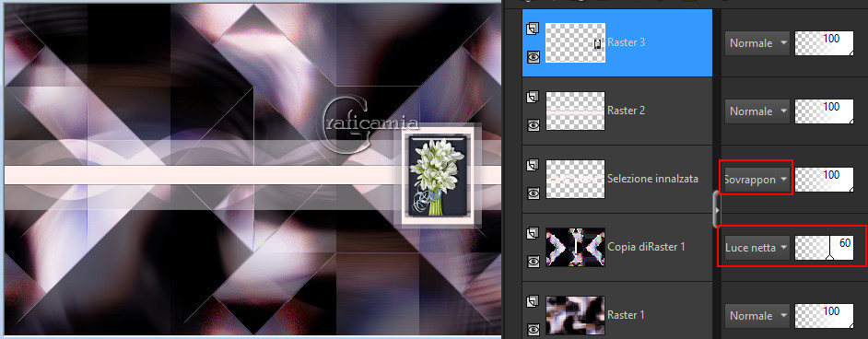The width and height of the screenshot is (868, 339).
Task: Click the layer type icon of Raster 2
Action: pos(533,98)
